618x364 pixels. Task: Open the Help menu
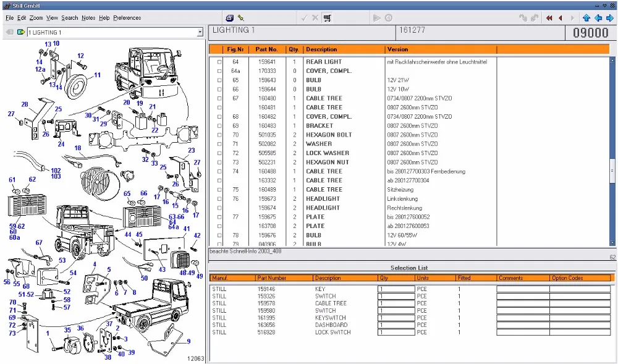104,18
